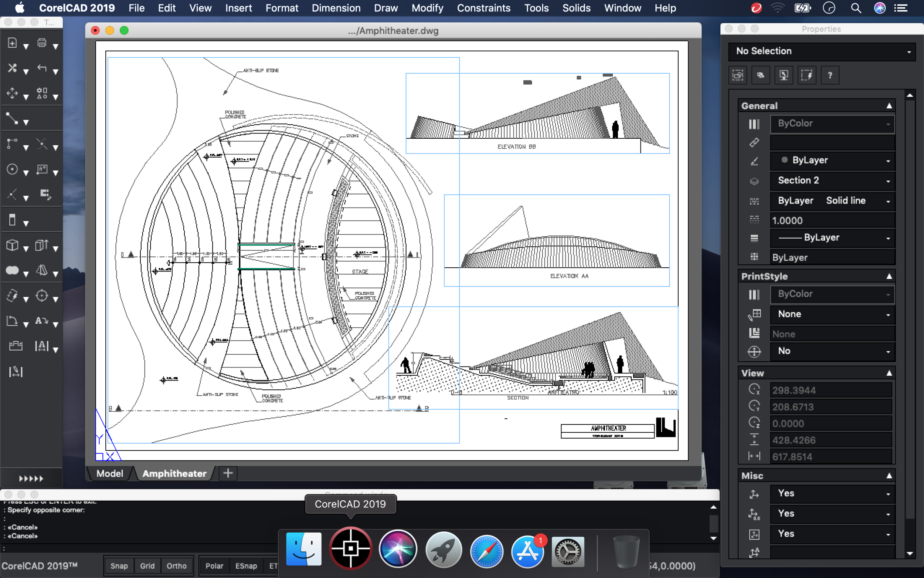Switch to the Model tab
Screen dimensions: 924x578
pos(110,473)
